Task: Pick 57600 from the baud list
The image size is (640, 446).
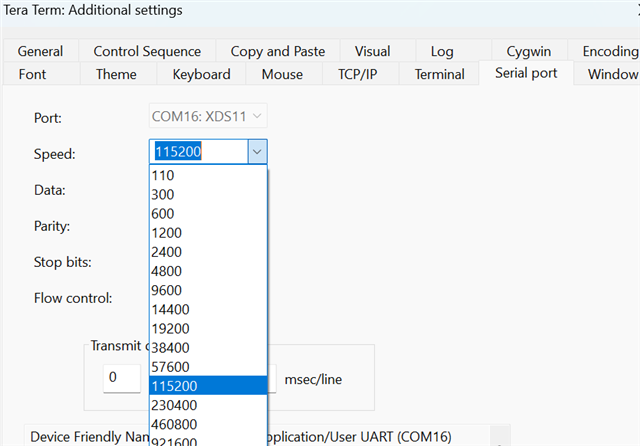Action: pyautogui.click(x=171, y=367)
